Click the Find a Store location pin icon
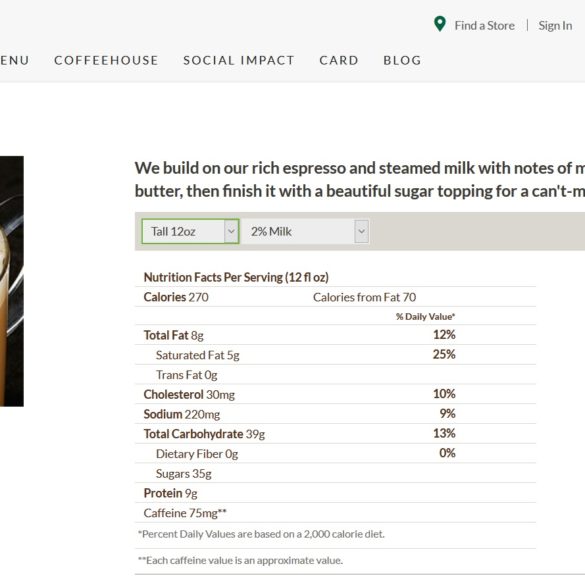 click(440, 24)
